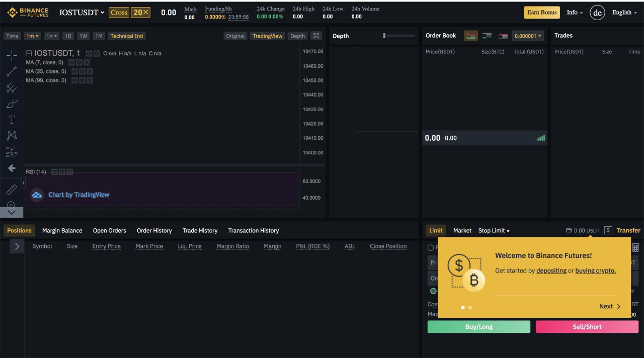The height and width of the screenshot is (358, 644).
Task: Choose the pitchfork drawing tool
Action: click(x=12, y=88)
